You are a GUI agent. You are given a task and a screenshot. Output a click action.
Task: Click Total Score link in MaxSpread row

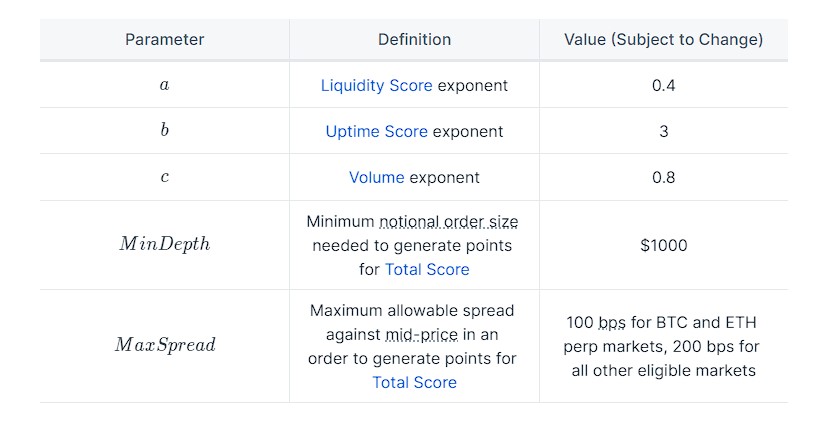[414, 383]
